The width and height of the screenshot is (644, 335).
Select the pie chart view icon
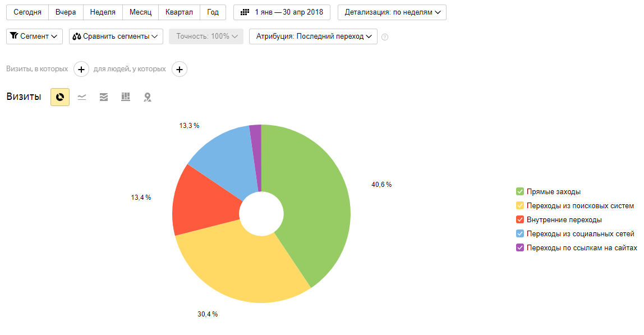pyautogui.click(x=60, y=97)
